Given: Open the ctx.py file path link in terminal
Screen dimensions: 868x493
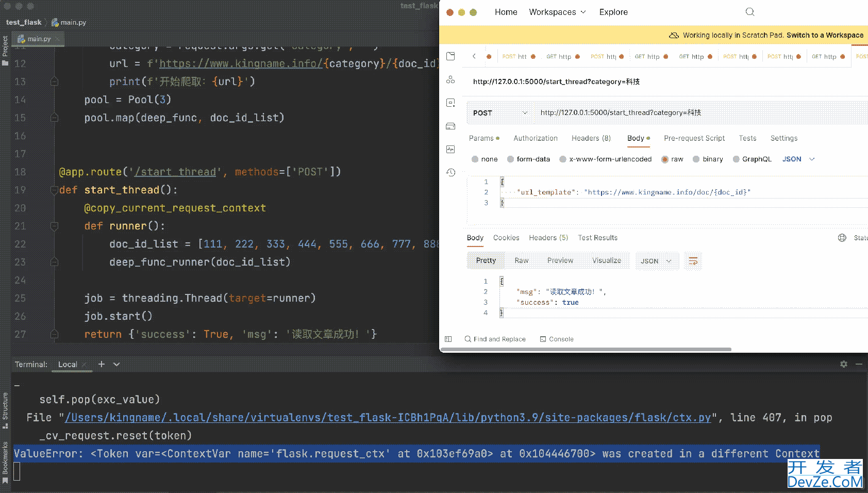Looking at the screenshot, I should click(x=388, y=418).
